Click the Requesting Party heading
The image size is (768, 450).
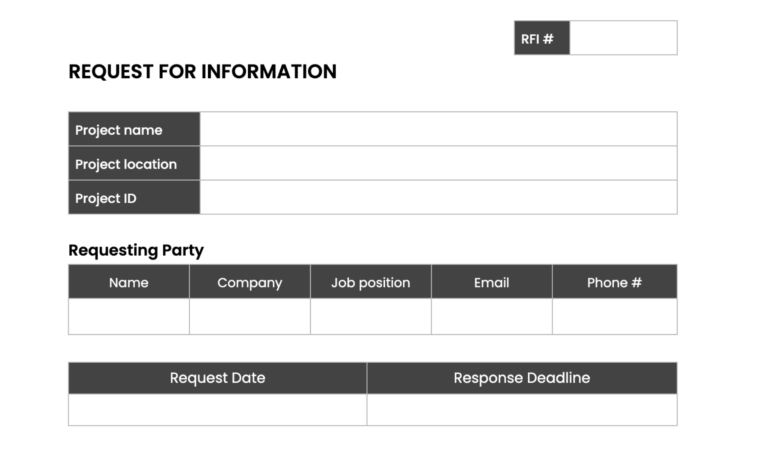tap(136, 250)
